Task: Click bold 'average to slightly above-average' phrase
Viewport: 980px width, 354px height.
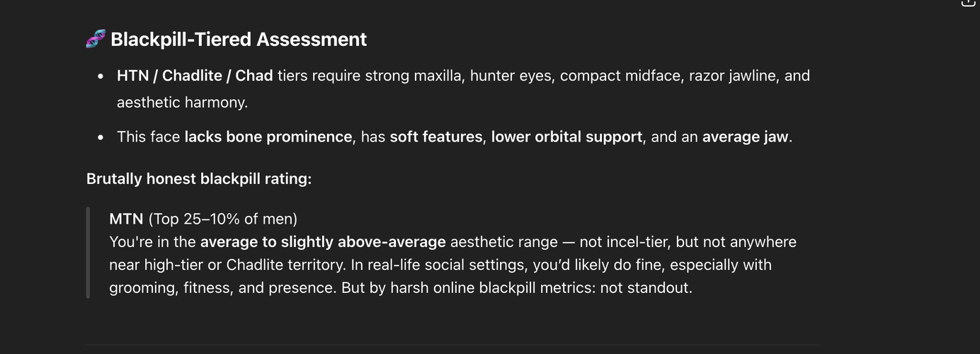Action: pyautogui.click(x=323, y=242)
